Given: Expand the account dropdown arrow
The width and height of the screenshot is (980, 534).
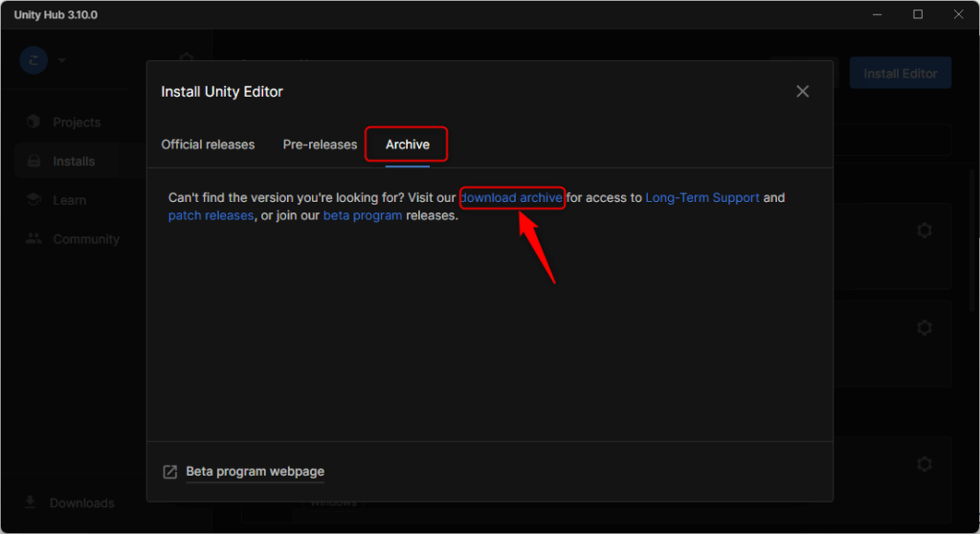Looking at the screenshot, I should click(62, 60).
